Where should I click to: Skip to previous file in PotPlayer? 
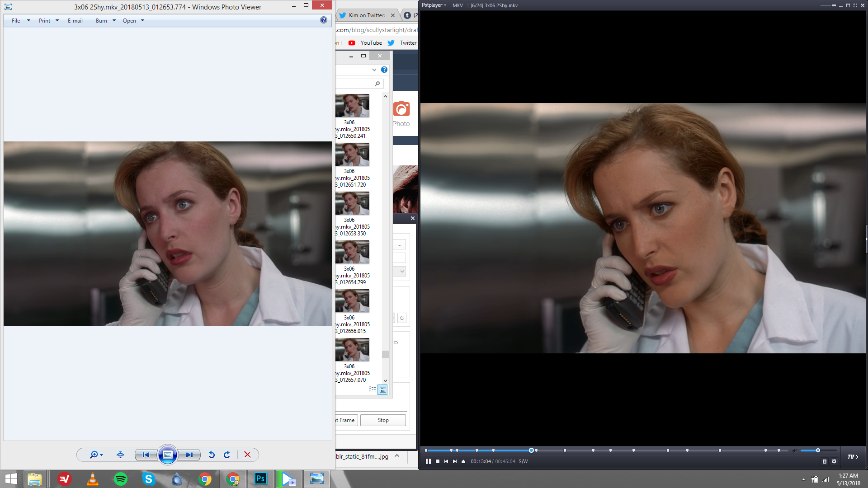(446, 461)
